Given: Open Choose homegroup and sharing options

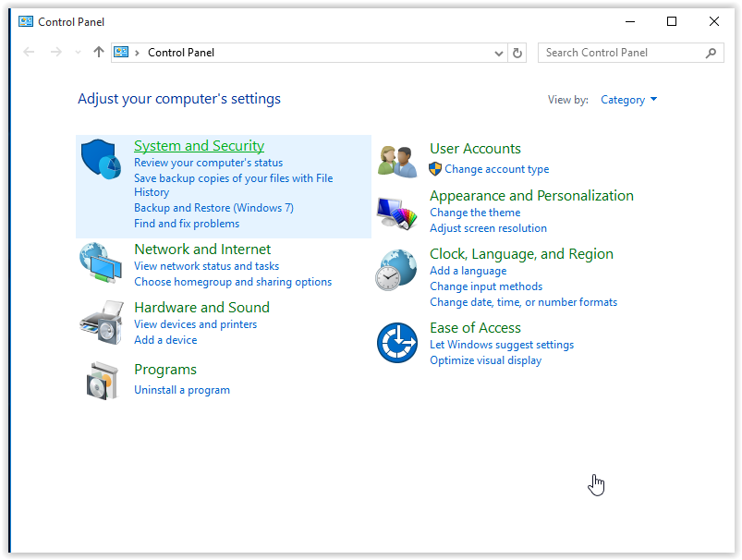Looking at the screenshot, I should pyautogui.click(x=233, y=282).
